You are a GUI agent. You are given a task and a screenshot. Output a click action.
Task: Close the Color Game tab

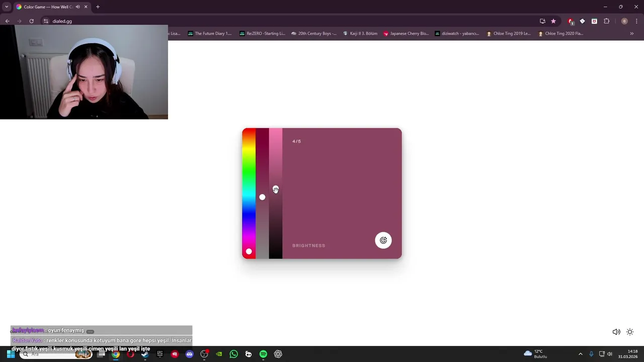click(86, 7)
